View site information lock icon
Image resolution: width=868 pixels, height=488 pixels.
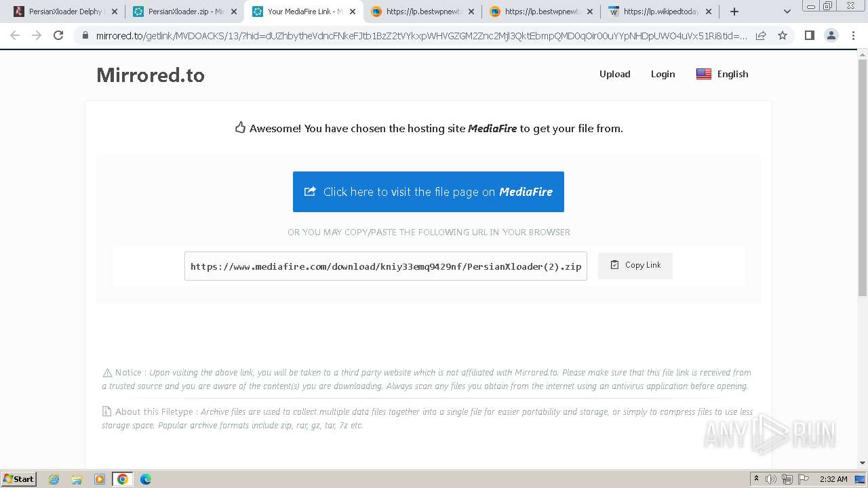point(85,36)
